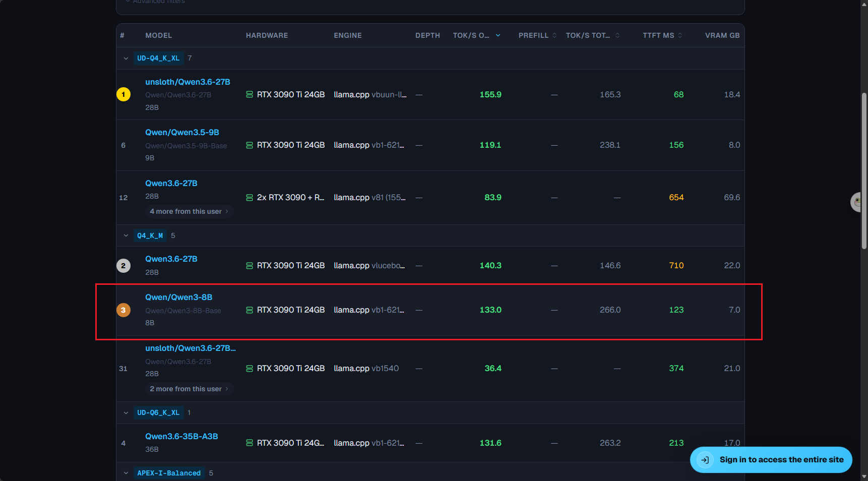This screenshot has height=481, width=868.
Task: Open the Qwen/Qwen3.5-9B model link
Action: pos(182,132)
